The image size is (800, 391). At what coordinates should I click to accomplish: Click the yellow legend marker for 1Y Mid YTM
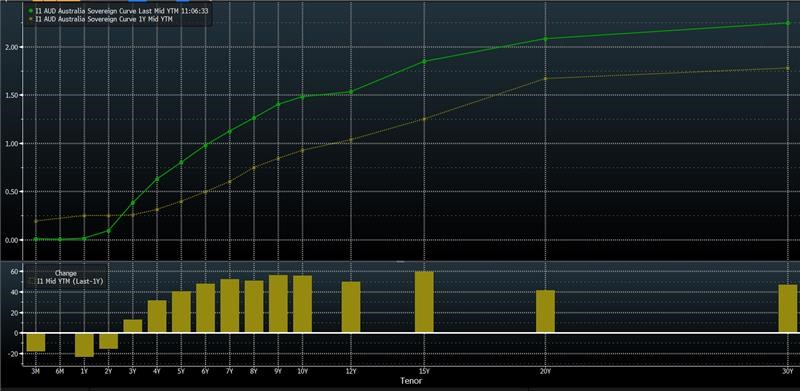point(31,19)
